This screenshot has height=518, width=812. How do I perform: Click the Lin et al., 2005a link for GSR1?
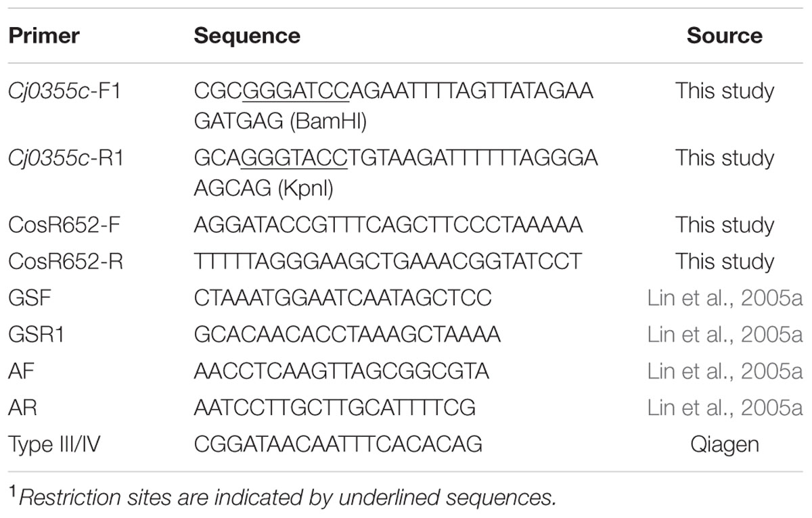725,334
